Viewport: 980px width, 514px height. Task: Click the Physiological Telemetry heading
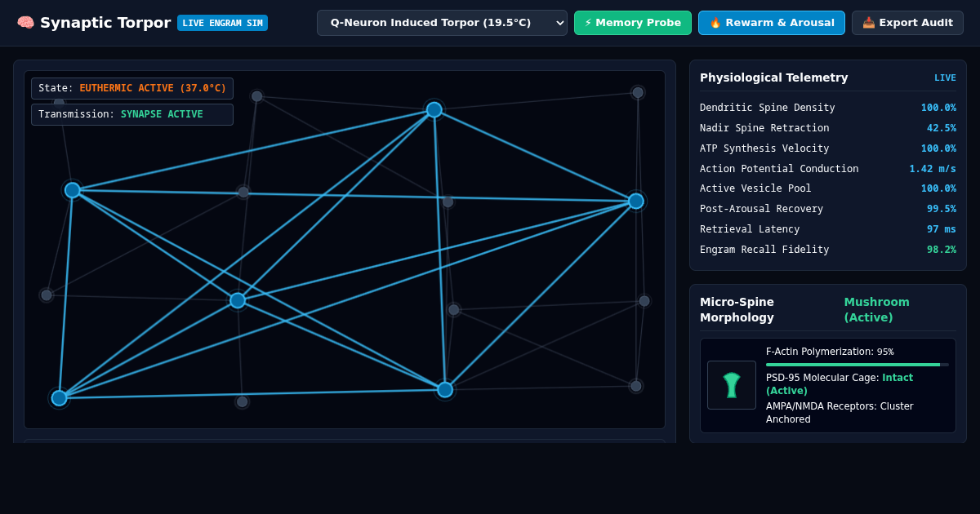(x=773, y=78)
